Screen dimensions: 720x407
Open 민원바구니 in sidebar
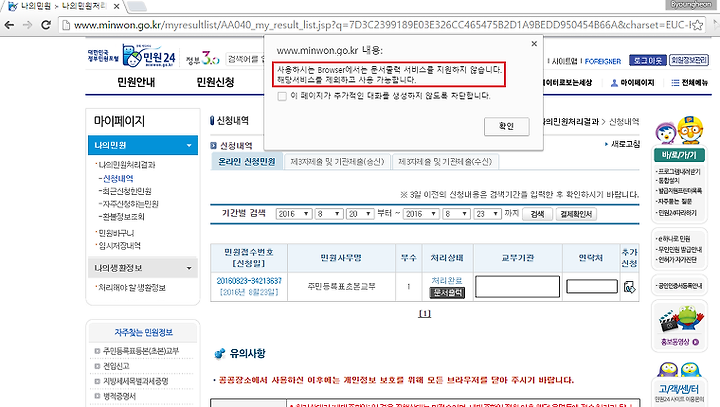pos(116,233)
